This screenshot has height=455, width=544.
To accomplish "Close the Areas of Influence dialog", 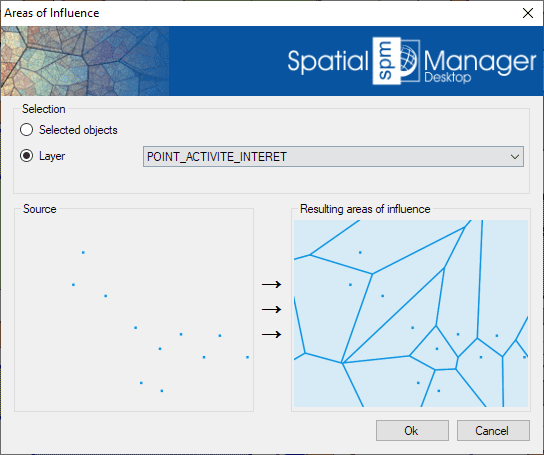I will (528, 13).
